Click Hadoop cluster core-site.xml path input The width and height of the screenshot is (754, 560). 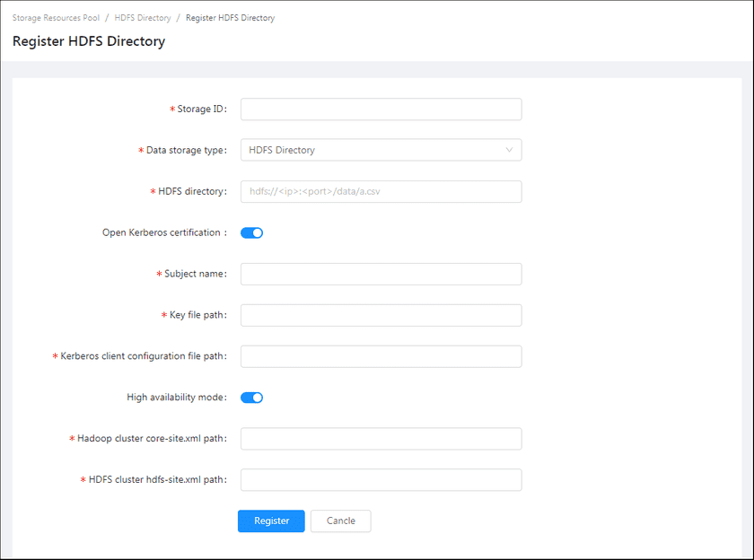click(381, 439)
